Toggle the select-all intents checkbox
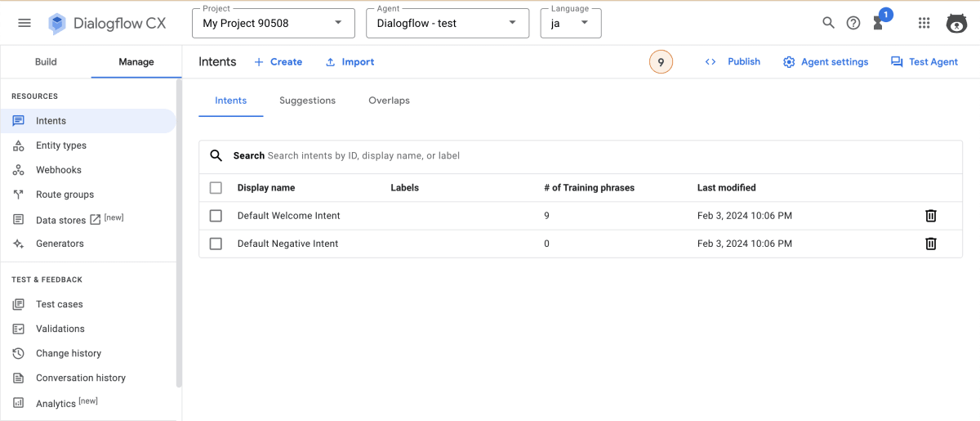The height and width of the screenshot is (421, 980). coord(216,188)
